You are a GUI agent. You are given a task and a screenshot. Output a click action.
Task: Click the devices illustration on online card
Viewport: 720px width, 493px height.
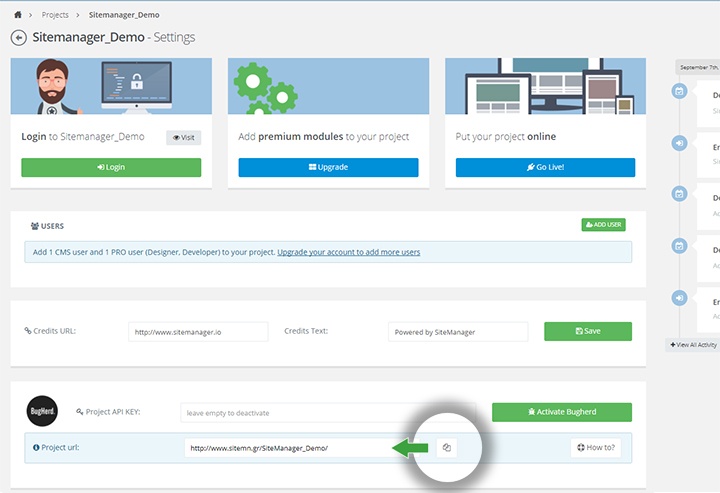(546, 86)
